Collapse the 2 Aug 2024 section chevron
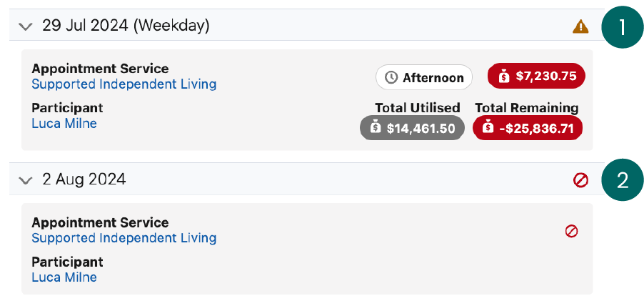Viewport: 644px width, 306px height. point(26,180)
